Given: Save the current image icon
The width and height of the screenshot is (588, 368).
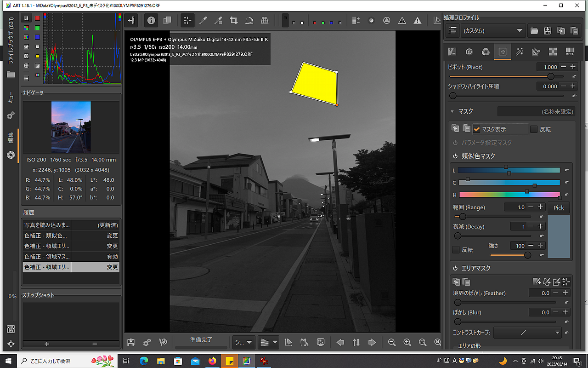Looking at the screenshot, I should [x=131, y=342].
